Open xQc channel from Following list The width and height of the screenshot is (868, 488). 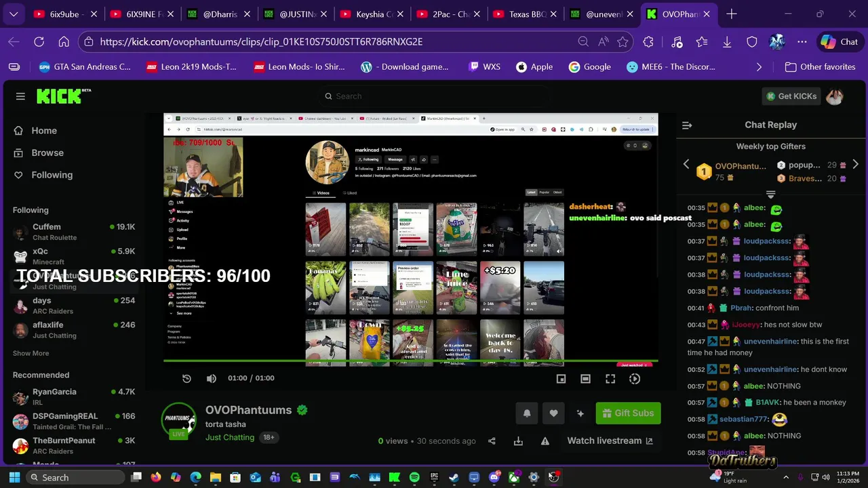pos(74,256)
